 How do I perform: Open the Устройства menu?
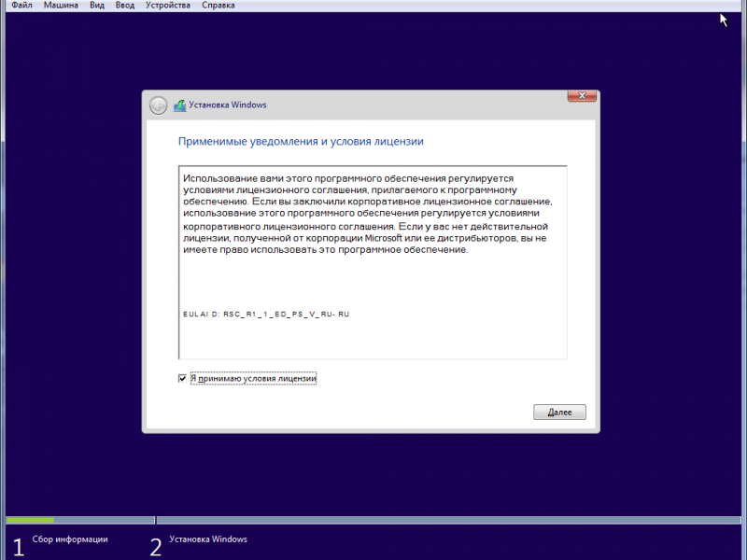(x=168, y=6)
